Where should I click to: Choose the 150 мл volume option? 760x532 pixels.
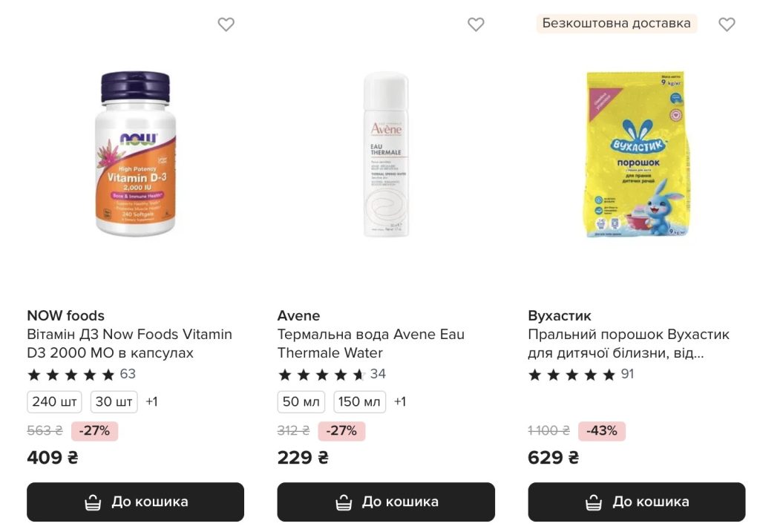click(x=360, y=401)
